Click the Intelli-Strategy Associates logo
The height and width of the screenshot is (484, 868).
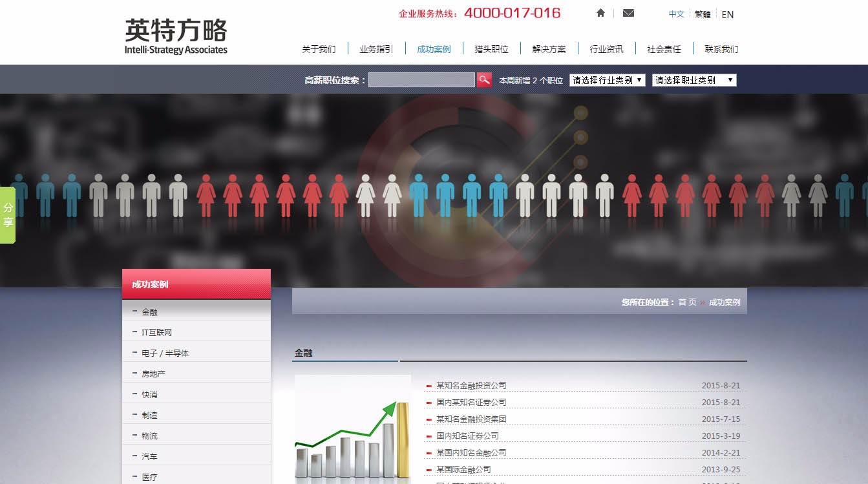coord(176,36)
